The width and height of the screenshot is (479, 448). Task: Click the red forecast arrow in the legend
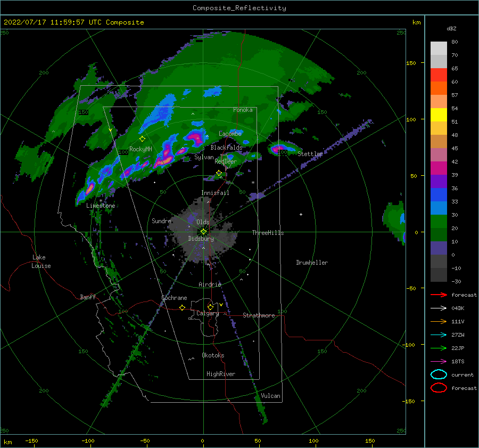439,295
